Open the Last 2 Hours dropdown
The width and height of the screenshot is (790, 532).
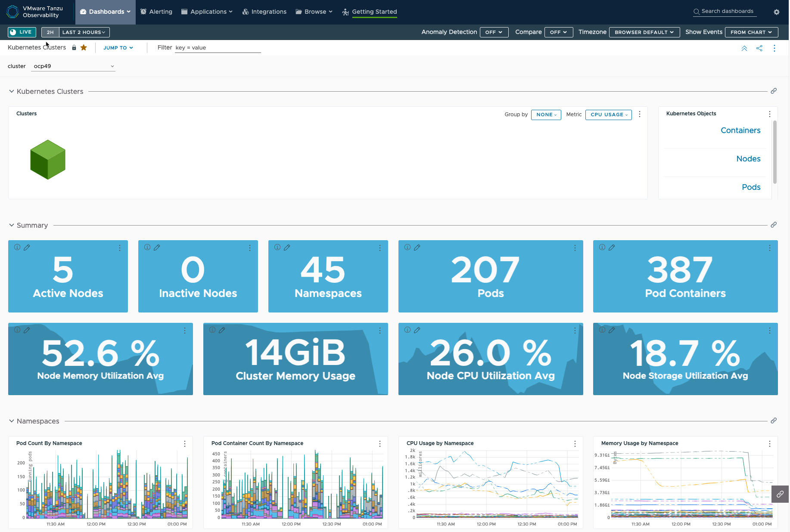click(84, 32)
